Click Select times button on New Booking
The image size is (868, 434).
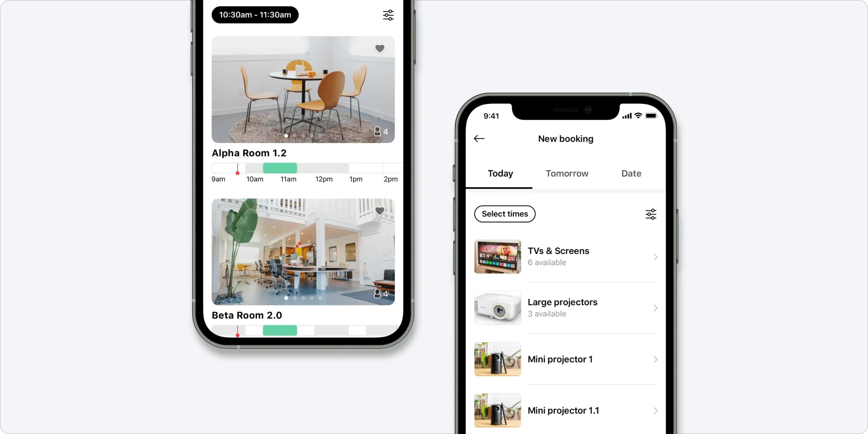[504, 214]
